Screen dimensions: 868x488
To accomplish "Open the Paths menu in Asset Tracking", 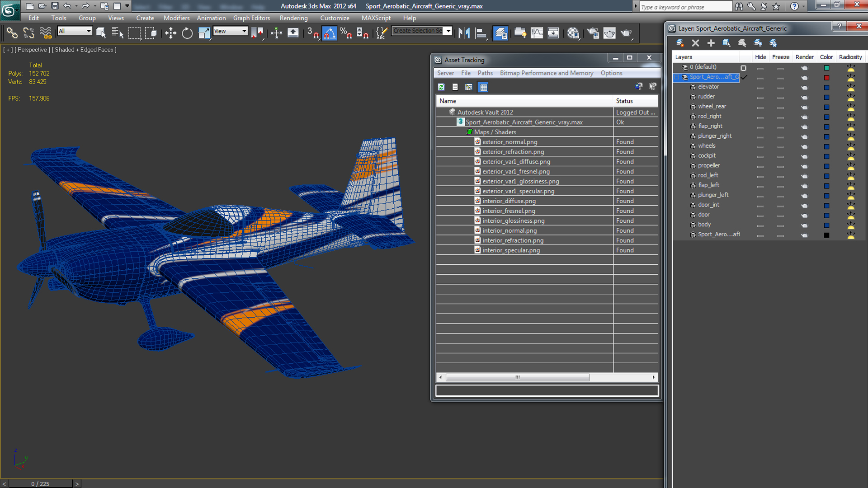I will [485, 73].
